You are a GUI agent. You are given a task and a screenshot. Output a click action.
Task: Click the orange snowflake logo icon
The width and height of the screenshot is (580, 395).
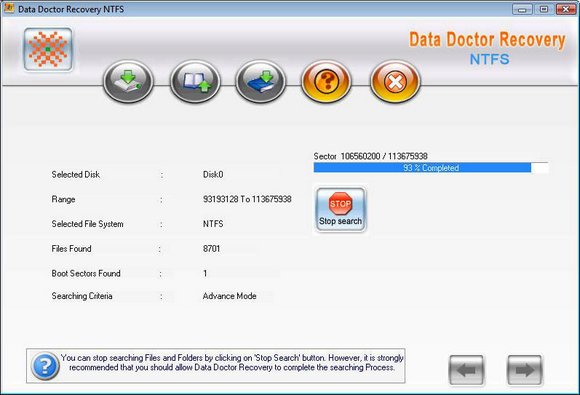(48, 49)
